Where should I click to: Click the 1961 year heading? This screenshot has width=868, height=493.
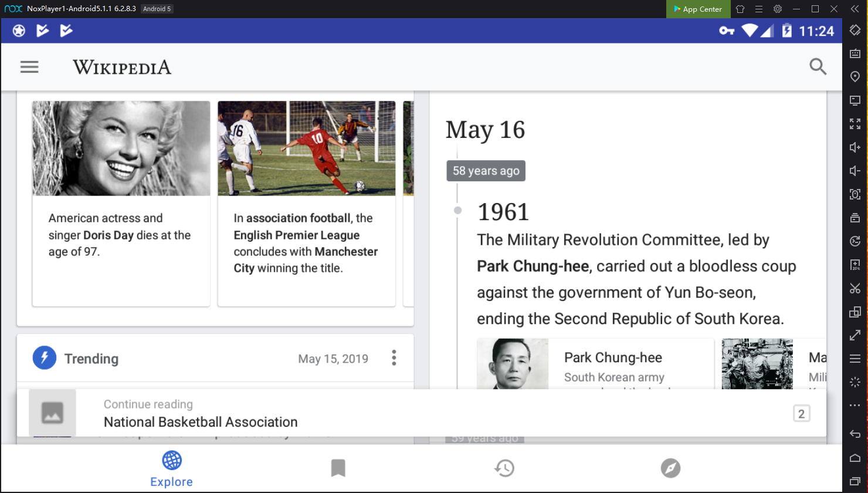503,212
